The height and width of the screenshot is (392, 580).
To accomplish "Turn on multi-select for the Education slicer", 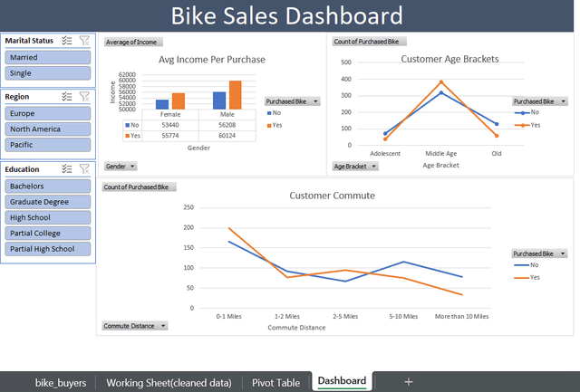I will pyautogui.click(x=67, y=168).
